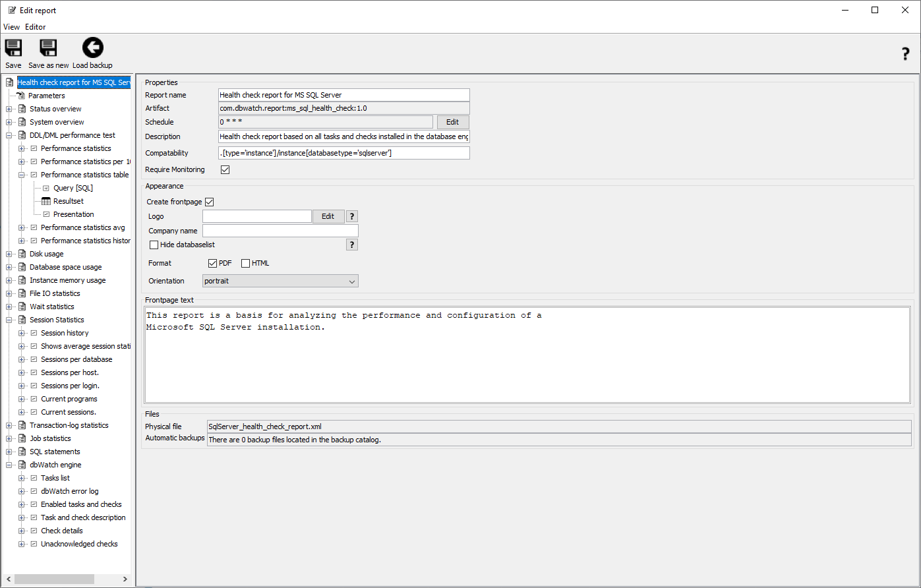The image size is (921, 588).
Task: Click the Edit report window title icon
Action: (x=12, y=10)
